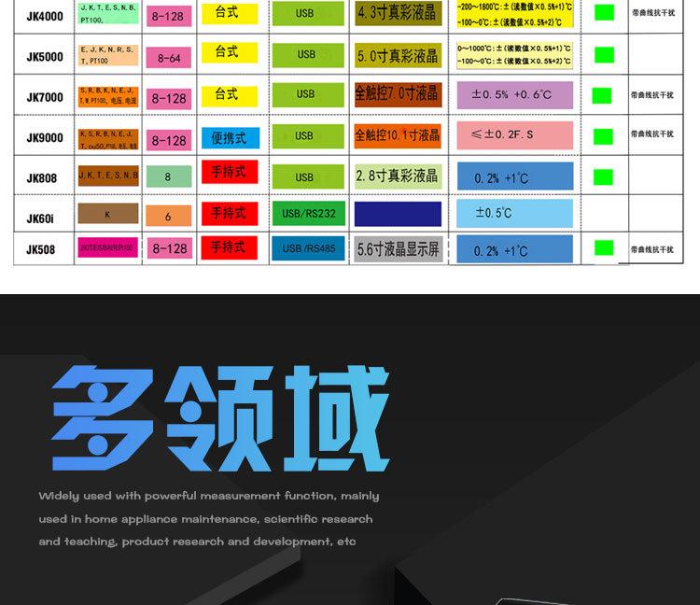Click the 8-64 channel count cell
This screenshot has width=700, height=605.
169,58
